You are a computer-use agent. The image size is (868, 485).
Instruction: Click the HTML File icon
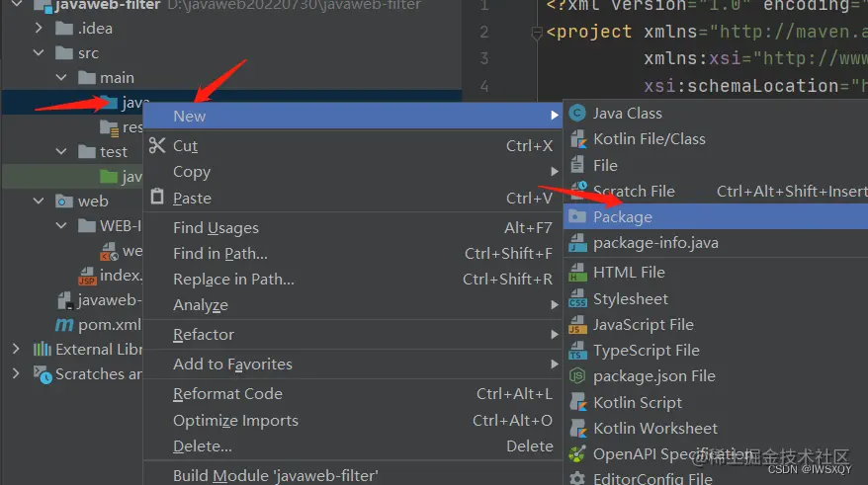(578, 273)
